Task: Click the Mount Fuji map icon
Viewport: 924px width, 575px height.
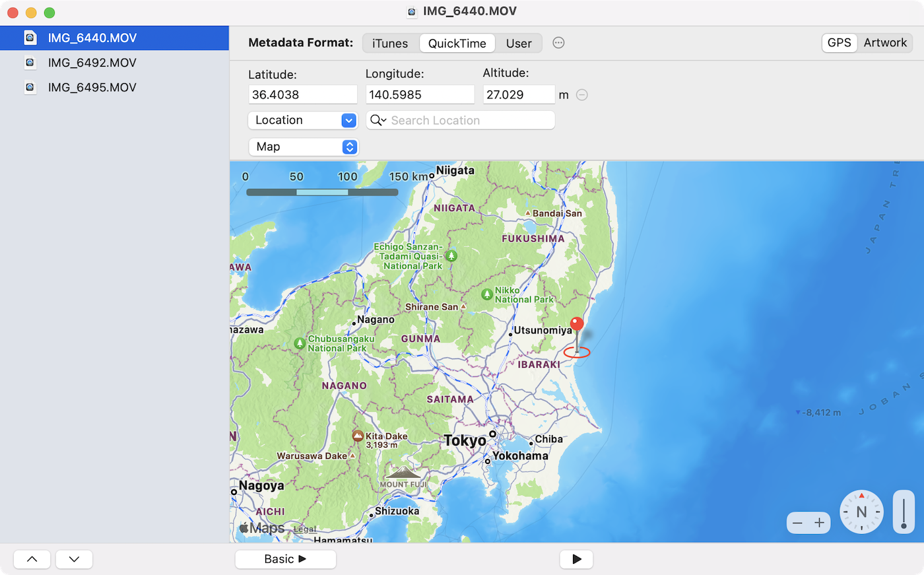Action: pos(403,473)
